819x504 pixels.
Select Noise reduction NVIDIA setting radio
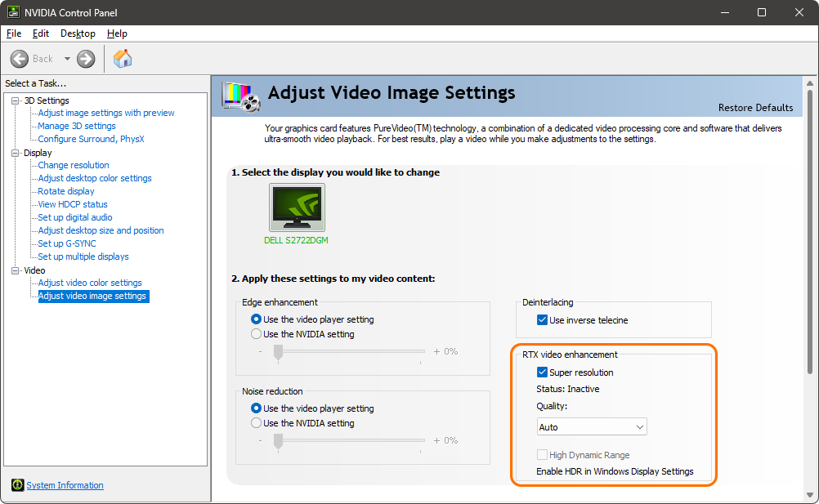pyautogui.click(x=256, y=423)
